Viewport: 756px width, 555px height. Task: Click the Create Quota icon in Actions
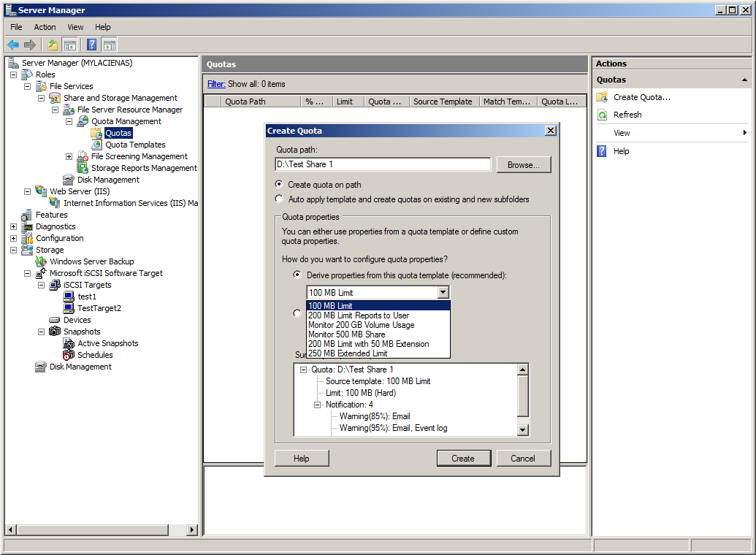click(x=602, y=97)
